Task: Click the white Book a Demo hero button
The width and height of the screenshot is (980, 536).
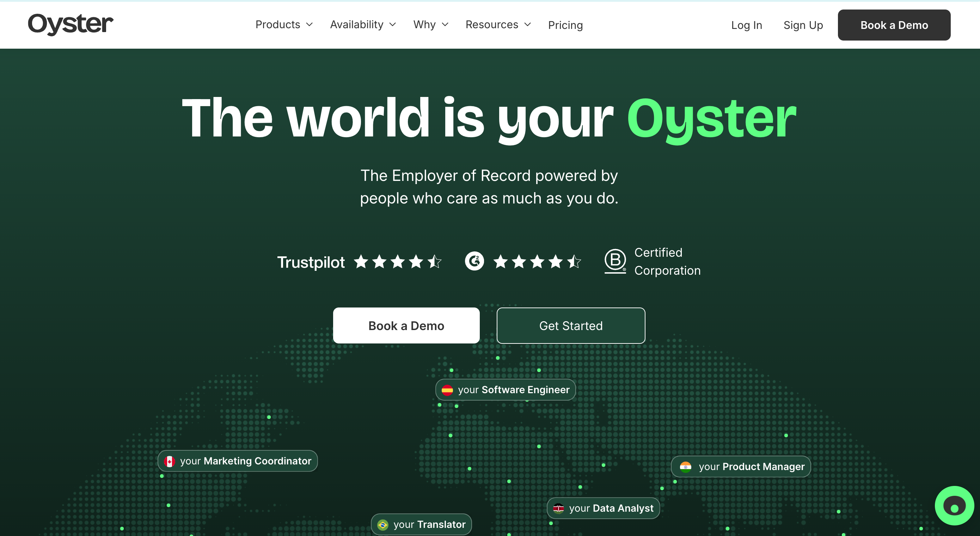Action: pyautogui.click(x=406, y=325)
